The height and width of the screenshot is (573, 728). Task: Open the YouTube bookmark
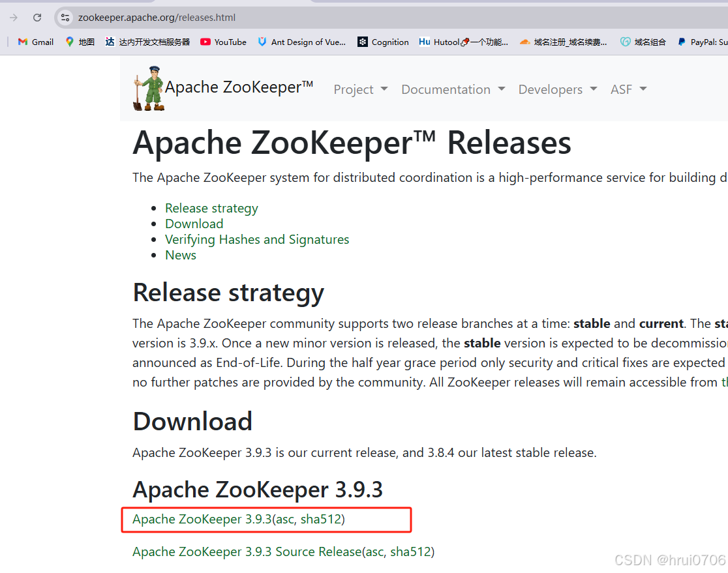pos(223,42)
